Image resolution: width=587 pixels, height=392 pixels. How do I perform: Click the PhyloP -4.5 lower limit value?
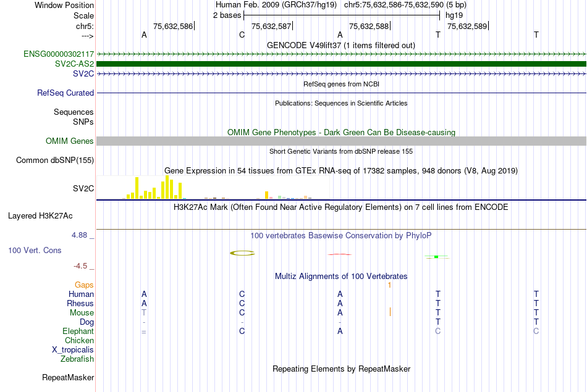(x=80, y=266)
